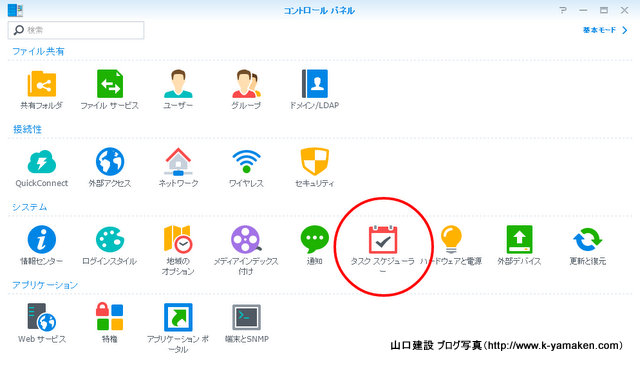
Task: Open 端末とSNMP terminal settings
Action: click(246, 317)
